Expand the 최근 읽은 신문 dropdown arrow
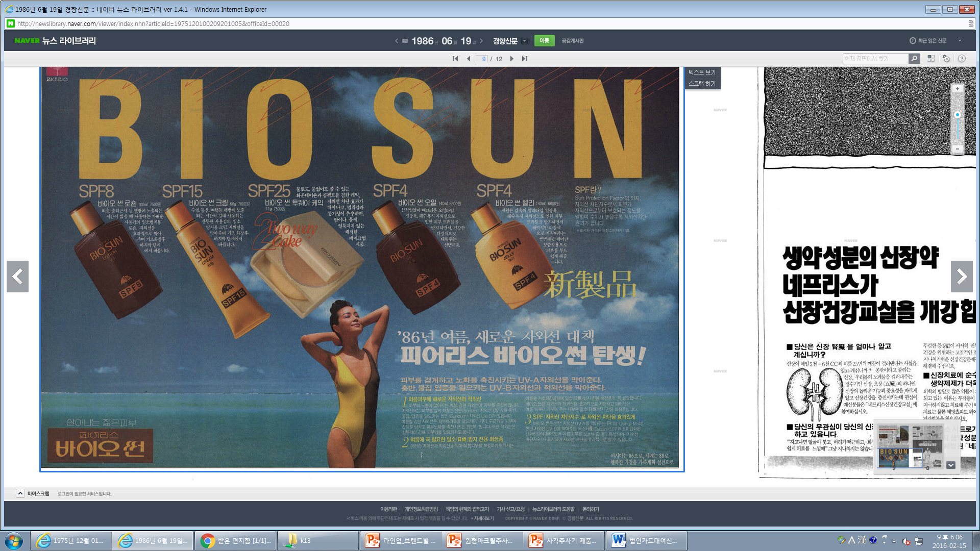Image resolution: width=980 pixels, height=551 pixels. pos(960,41)
